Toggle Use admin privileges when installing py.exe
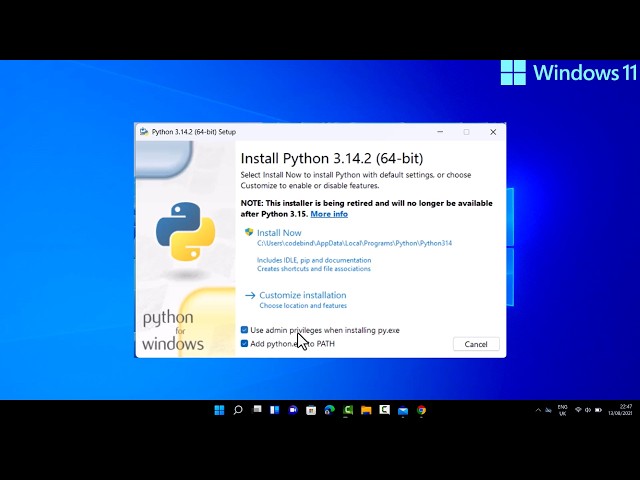The image size is (640, 480). (x=244, y=330)
